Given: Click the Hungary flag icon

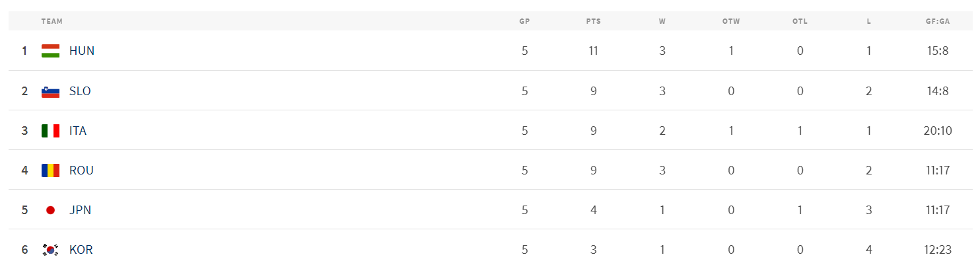Looking at the screenshot, I should 50,51.
